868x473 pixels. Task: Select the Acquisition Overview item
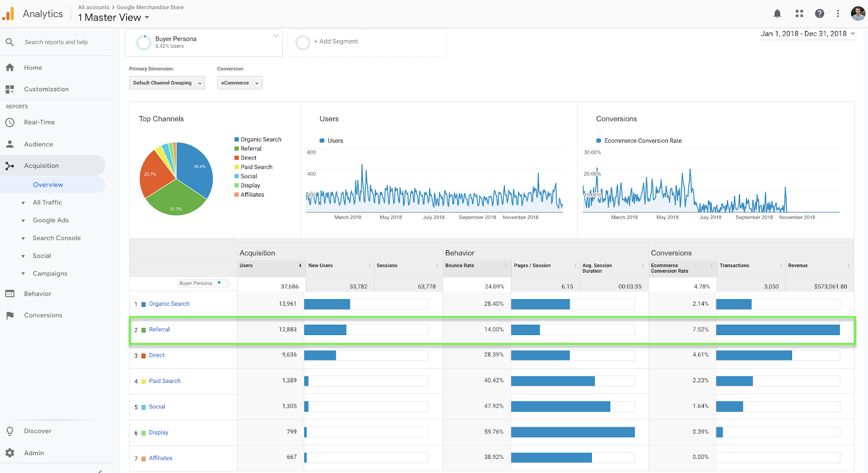48,185
